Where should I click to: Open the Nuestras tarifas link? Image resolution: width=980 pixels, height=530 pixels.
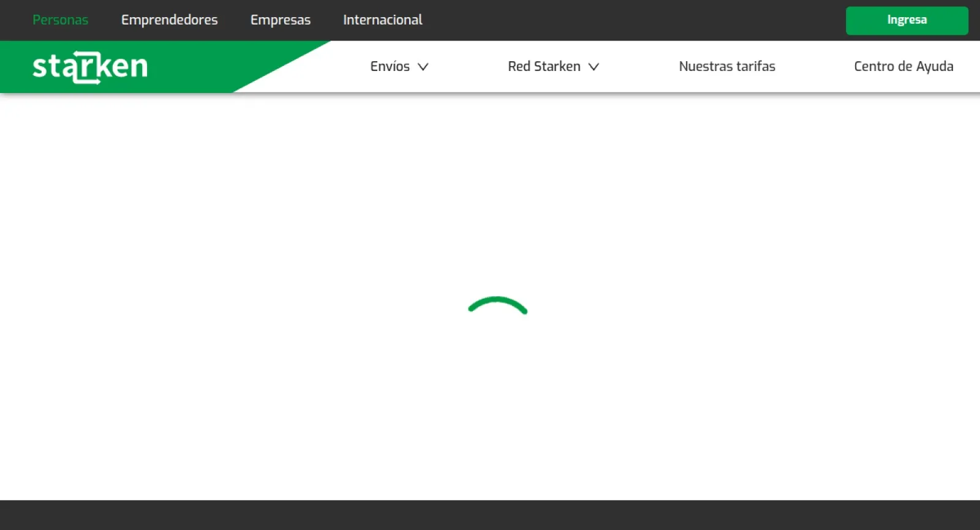726,67
